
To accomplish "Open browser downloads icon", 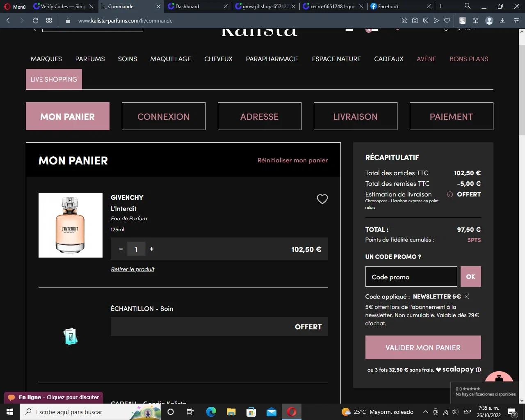I will point(502,21).
